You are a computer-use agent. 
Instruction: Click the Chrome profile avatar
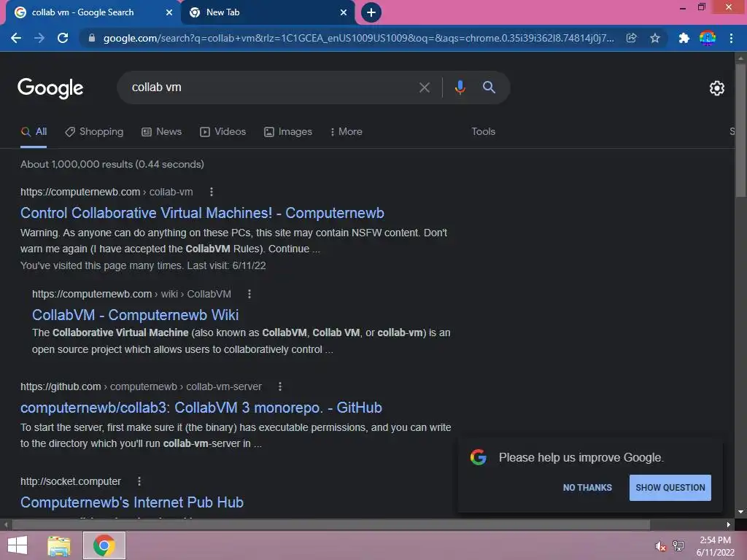click(708, 38)
